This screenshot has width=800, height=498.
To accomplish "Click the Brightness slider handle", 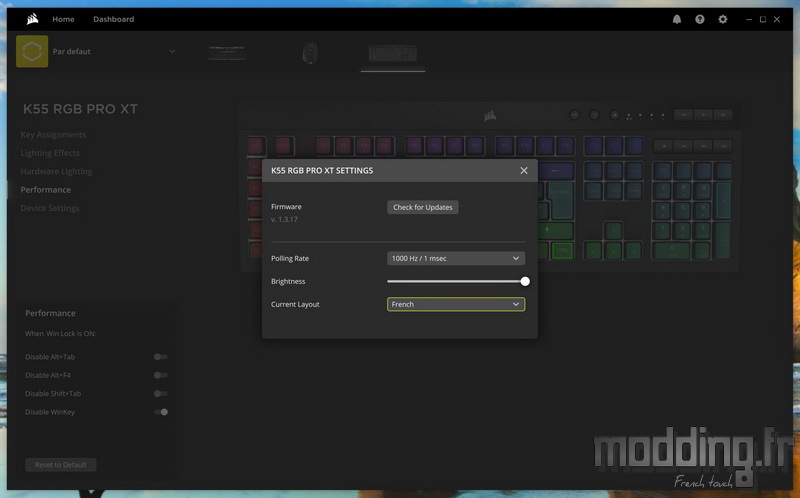I will [x=525, y=281].
